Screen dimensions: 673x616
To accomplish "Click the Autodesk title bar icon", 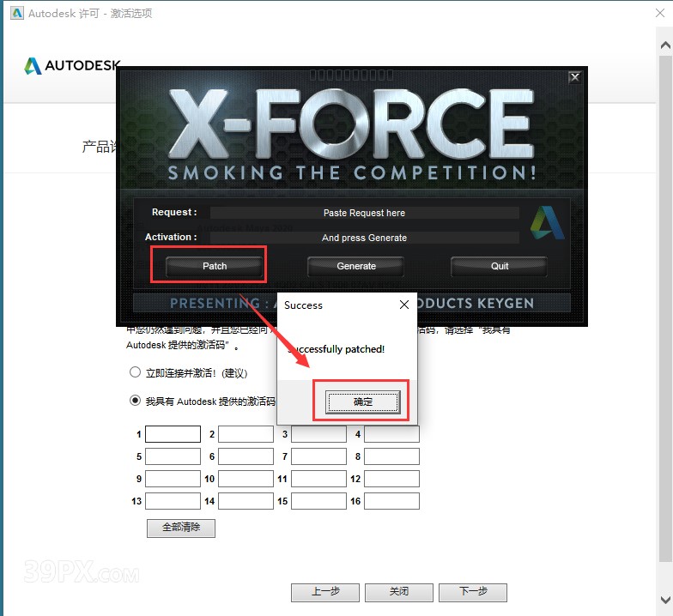I will coord(17,13).
